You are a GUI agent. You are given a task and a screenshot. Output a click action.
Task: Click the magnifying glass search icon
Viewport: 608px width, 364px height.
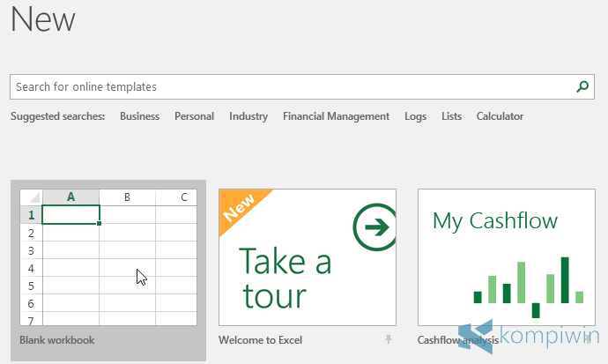click(582, 86)
